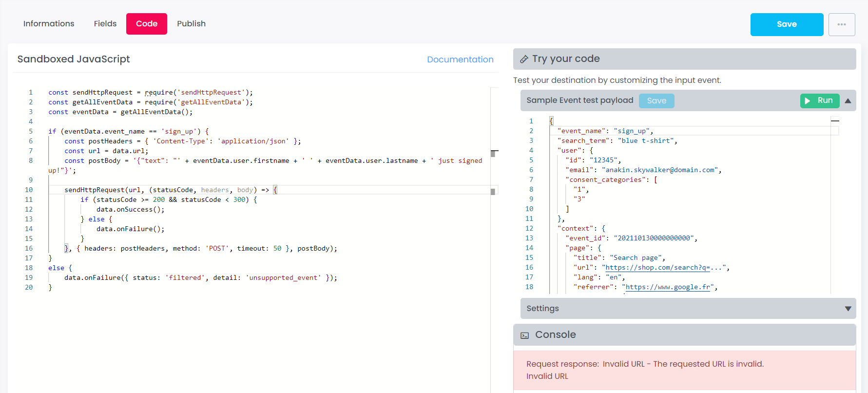Click the Invalid URL console error message
The image size is (868, 393).
point(644,364)
